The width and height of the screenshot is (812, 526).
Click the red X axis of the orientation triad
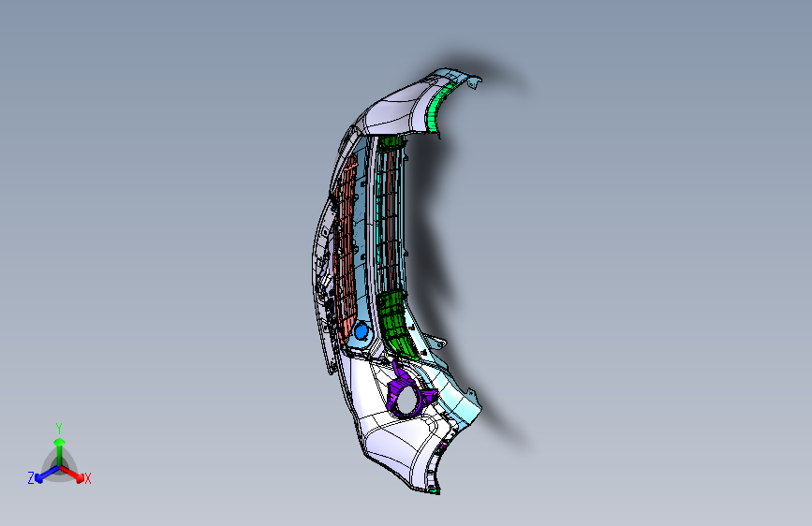click(72, 473)
